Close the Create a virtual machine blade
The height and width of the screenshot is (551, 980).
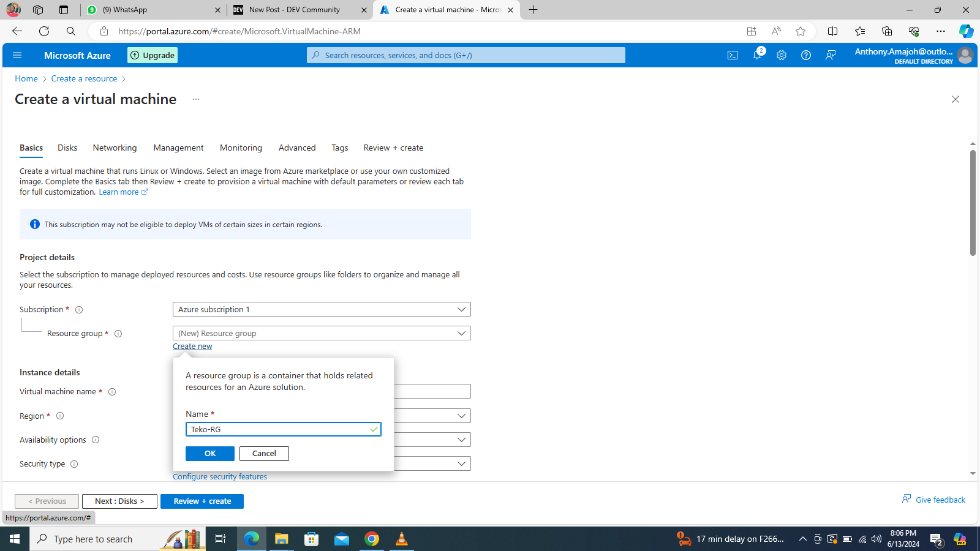pyautogui.click(x=956, y=99)
